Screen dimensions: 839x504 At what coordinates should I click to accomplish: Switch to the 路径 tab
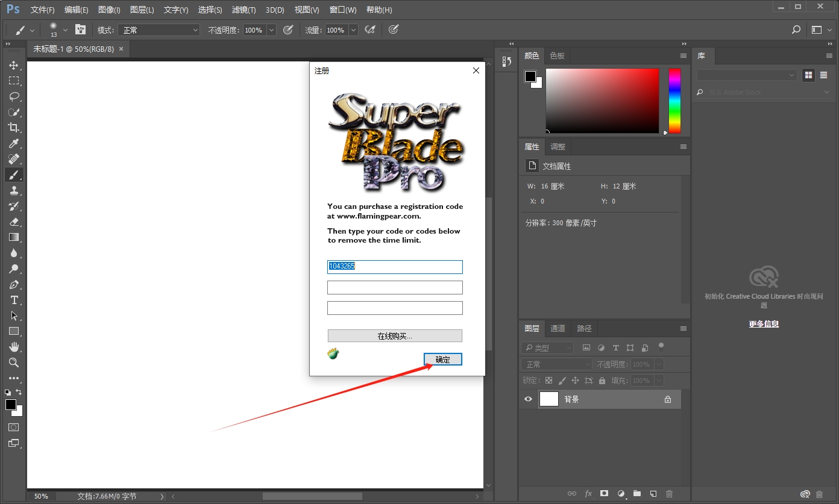coord(584,328)
